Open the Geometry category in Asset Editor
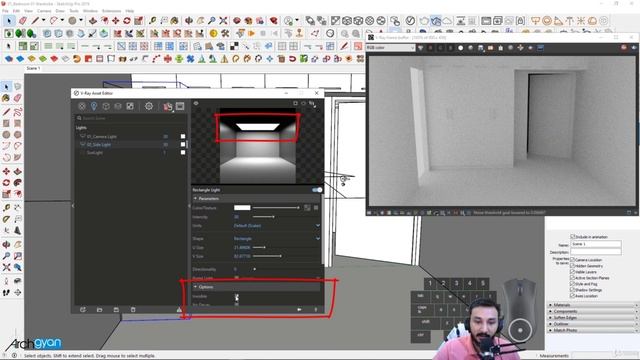 106,106
